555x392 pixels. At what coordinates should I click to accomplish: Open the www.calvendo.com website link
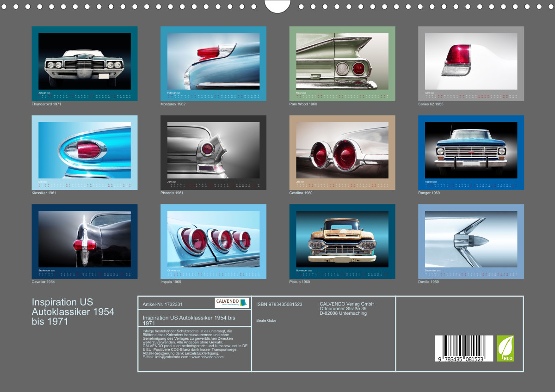point(208,357)
